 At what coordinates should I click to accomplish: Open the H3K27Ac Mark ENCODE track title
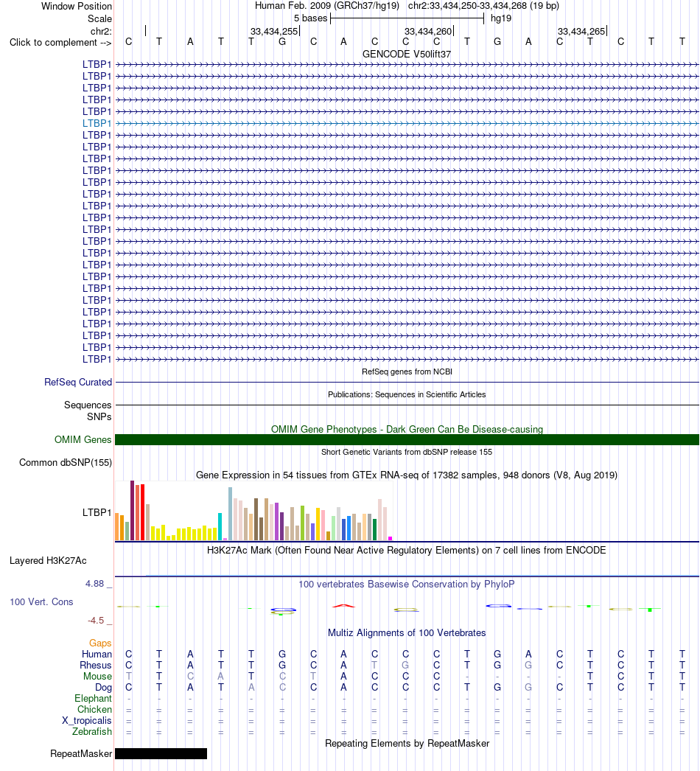(x=407, y=550)
